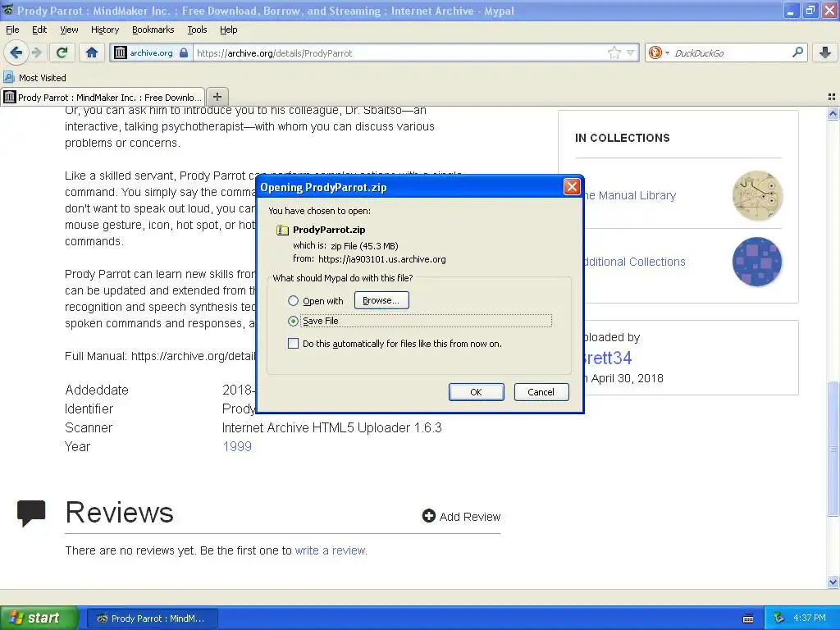Click the DuckDuckGo search field

(729, 52)
